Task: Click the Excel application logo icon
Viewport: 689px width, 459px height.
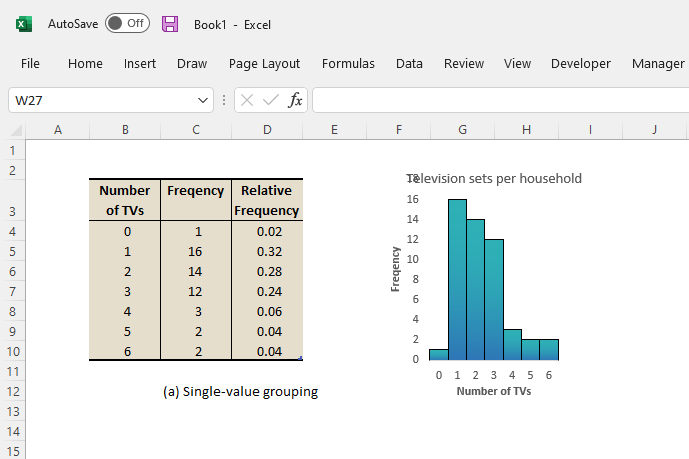Action: pos(23,24)
